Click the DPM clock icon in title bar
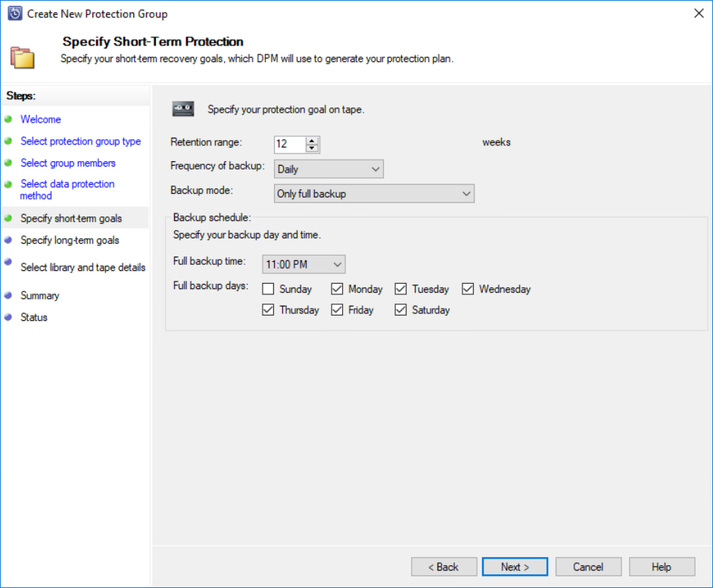 [14, 14]
